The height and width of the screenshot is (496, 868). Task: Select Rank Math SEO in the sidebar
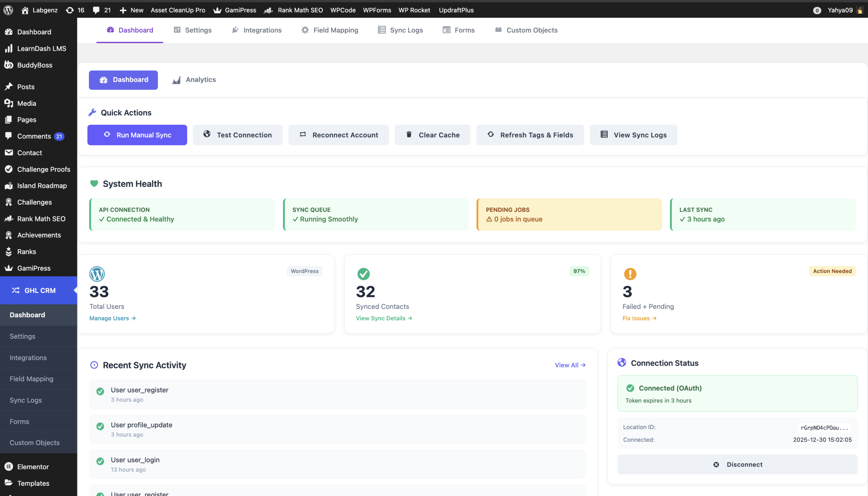(8, 218)
